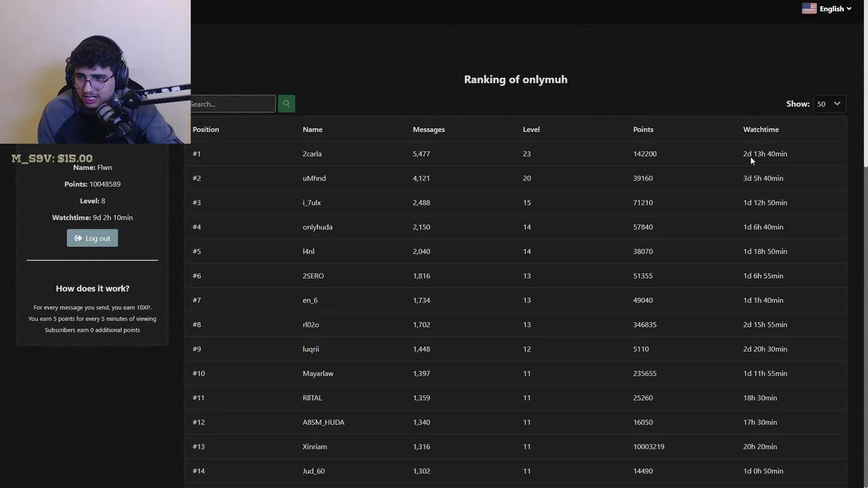Click the Mayarlaw row name

(318, 373)
